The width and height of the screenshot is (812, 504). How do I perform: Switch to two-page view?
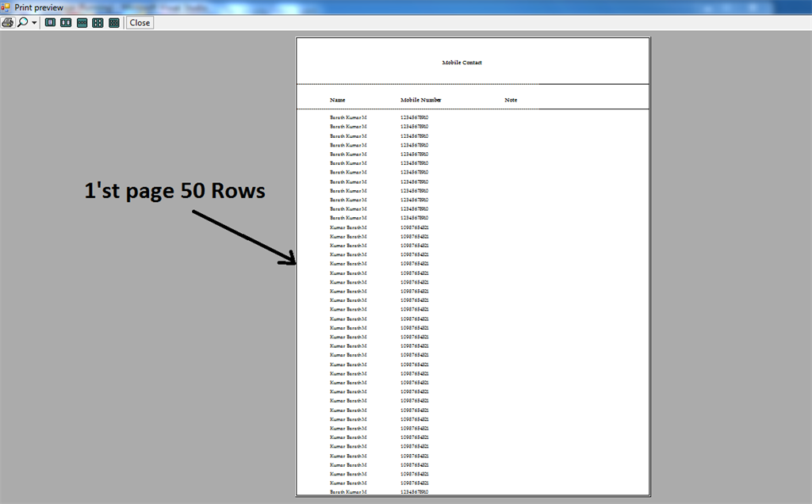point(65,22)
